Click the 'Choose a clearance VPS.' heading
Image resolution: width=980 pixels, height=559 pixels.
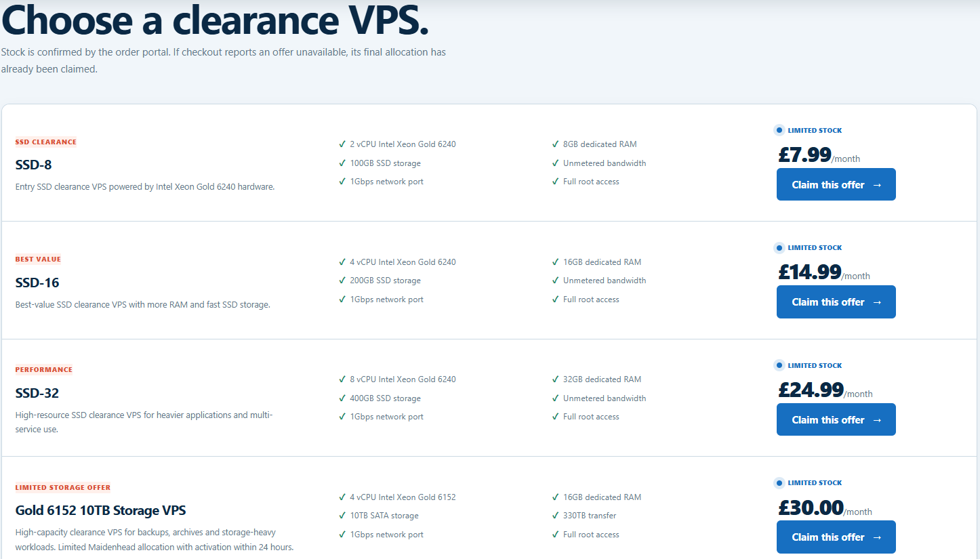pos(216,20)
